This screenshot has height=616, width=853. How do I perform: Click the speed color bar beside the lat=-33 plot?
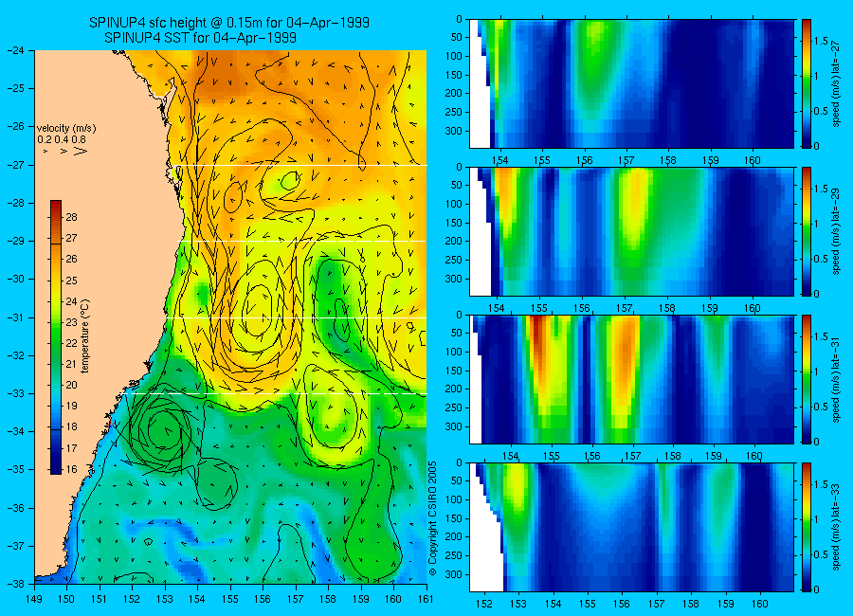coord(807,527)
